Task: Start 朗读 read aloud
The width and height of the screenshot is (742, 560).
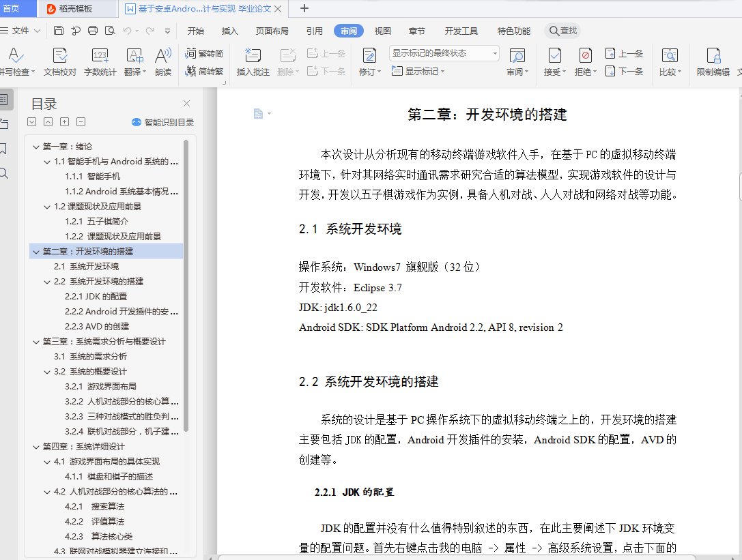Action: click(163, 61)
